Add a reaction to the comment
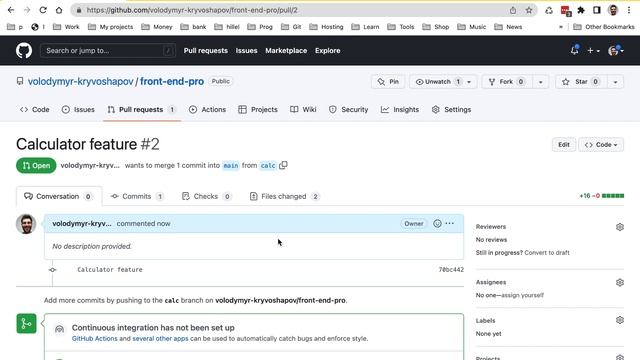Screen dimensions: 640x360 click(x=437, y=223)
